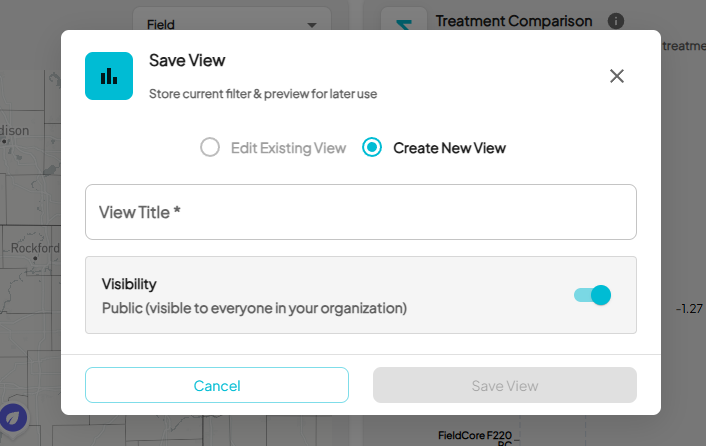Click the Public visibility description text

[x=254, y=308]
